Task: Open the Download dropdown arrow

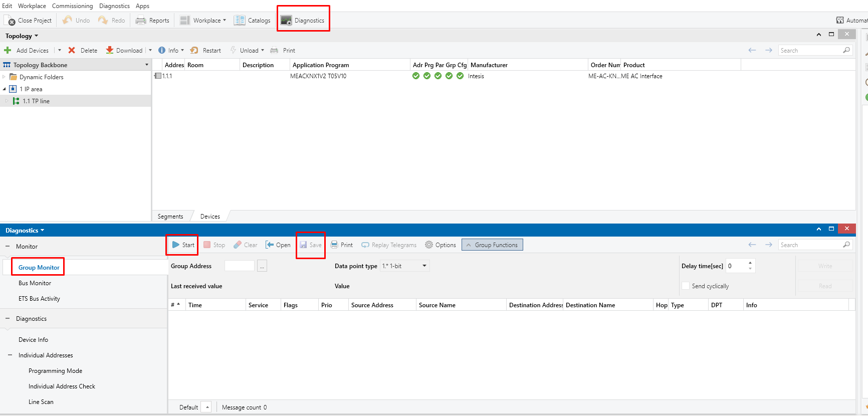Action: click(150, 51)
